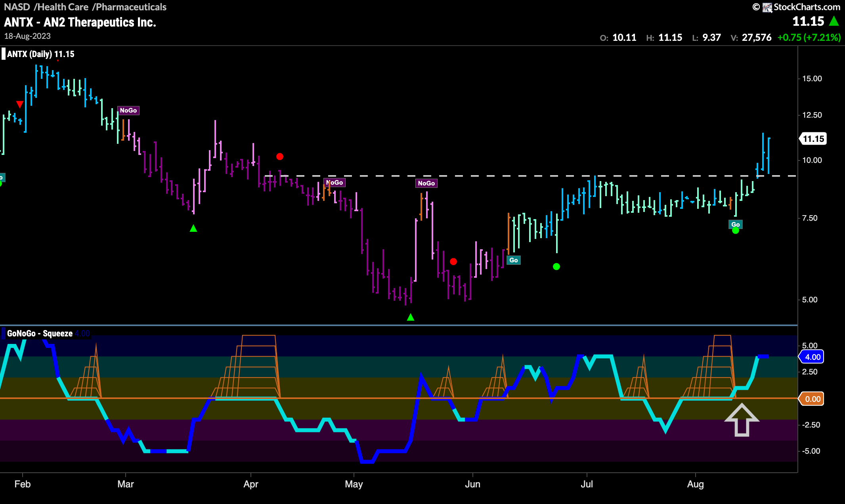
Task: Click the Mar label on time axis
Action: (126, 484)
